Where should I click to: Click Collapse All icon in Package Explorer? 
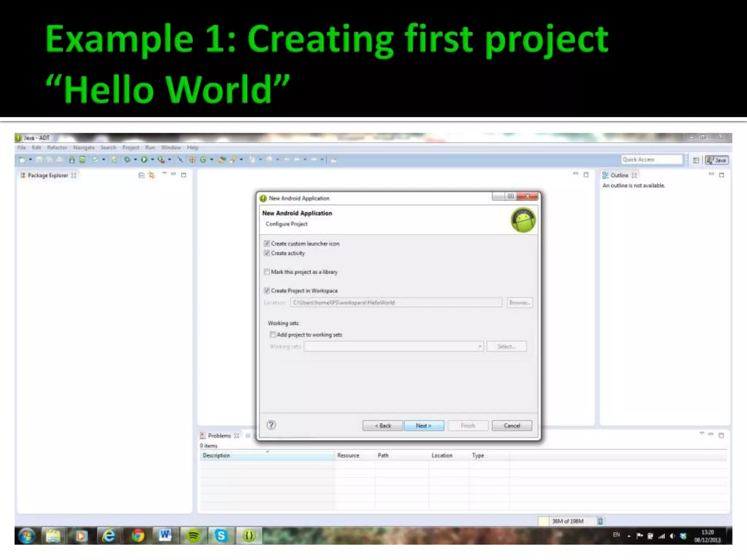[142, 175]
